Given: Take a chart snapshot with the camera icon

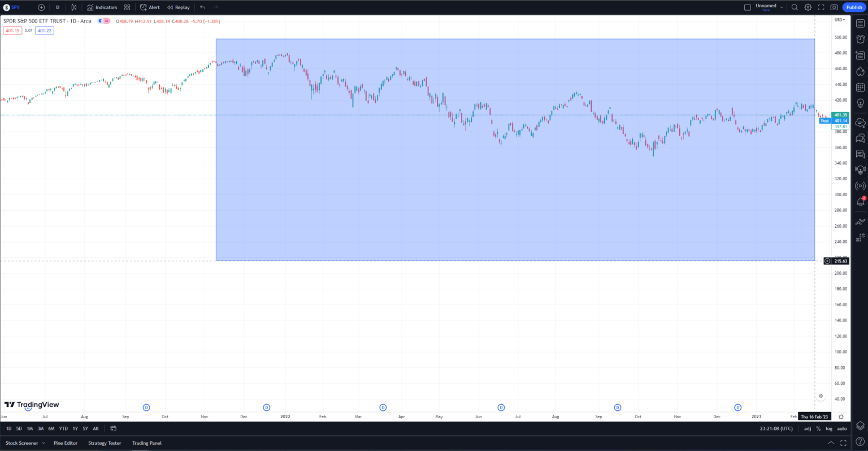Looking at the screenshot, I should point(834,7).
